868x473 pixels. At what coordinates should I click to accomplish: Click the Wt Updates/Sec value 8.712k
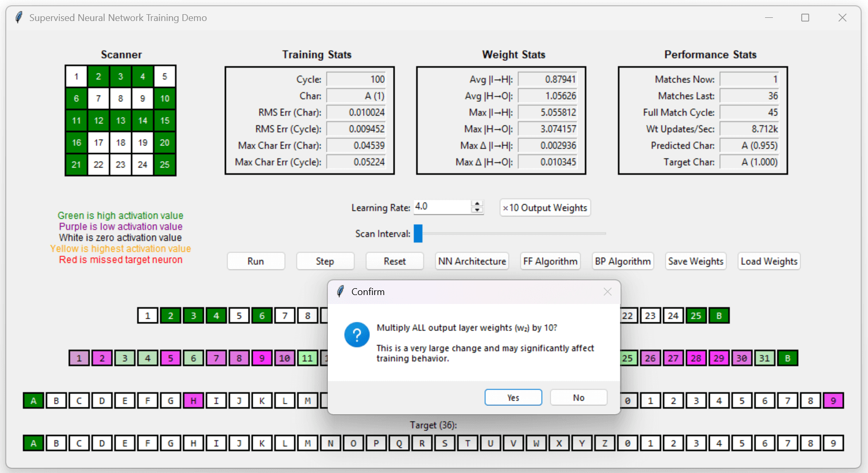pos(749,129)
